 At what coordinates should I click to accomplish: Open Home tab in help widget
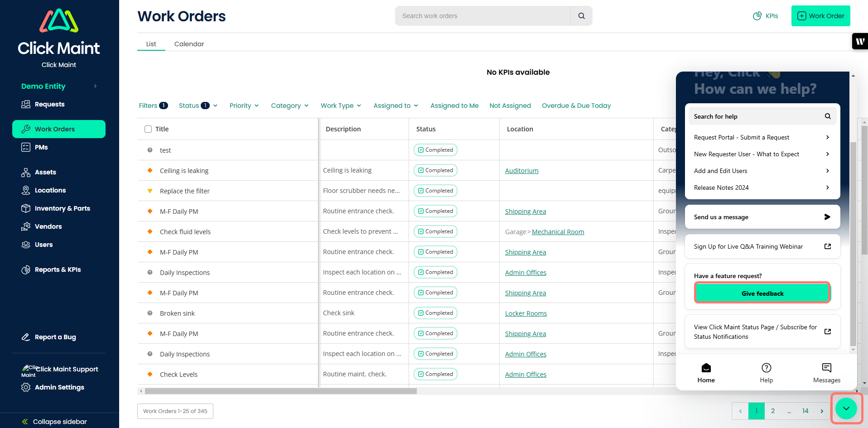coord(706,373)
